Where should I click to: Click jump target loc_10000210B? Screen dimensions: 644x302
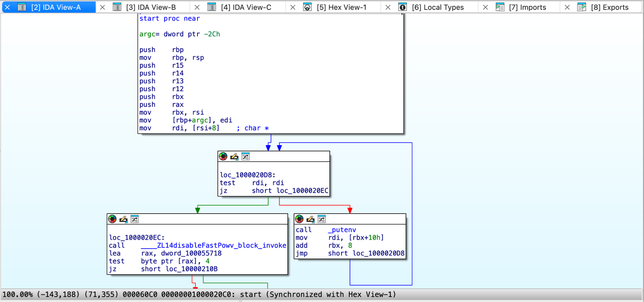pyautogui.click(x=191, y=269)
